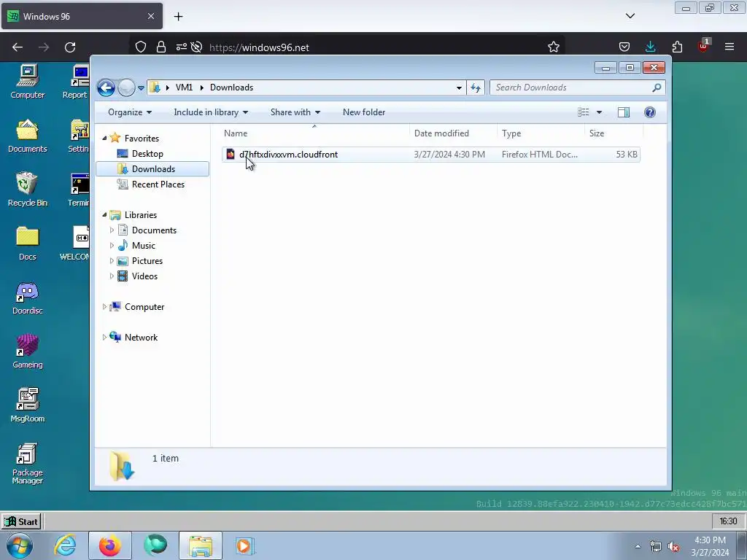Open the Docs folder on desktop
This screenshot has height=560, width=747.
point(28,243)
